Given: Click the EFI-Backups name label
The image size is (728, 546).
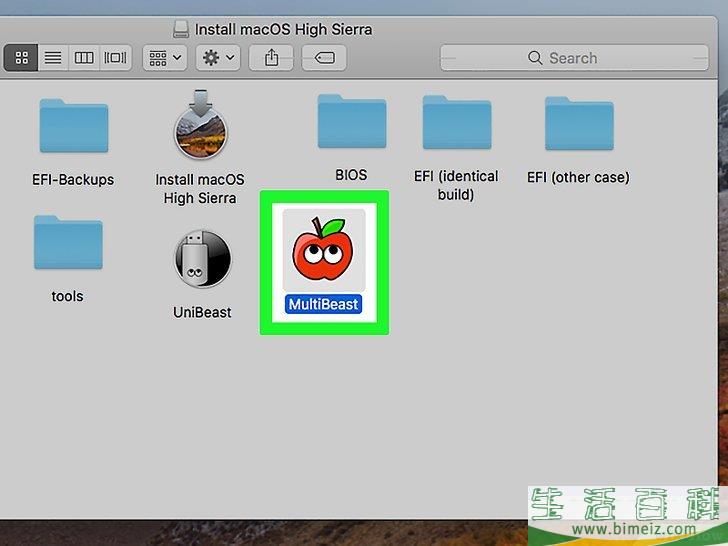Looking at the screenshot, I should click(73, 180).
